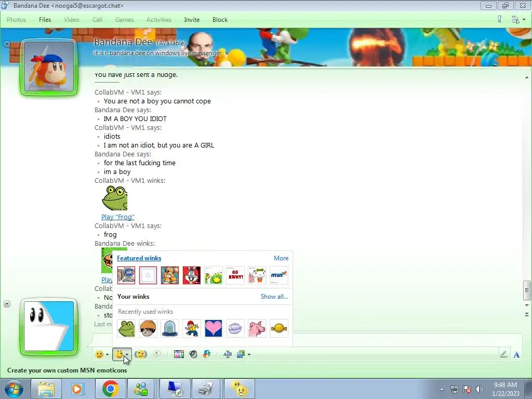Click your own ghost display picture

click(49, 326)
